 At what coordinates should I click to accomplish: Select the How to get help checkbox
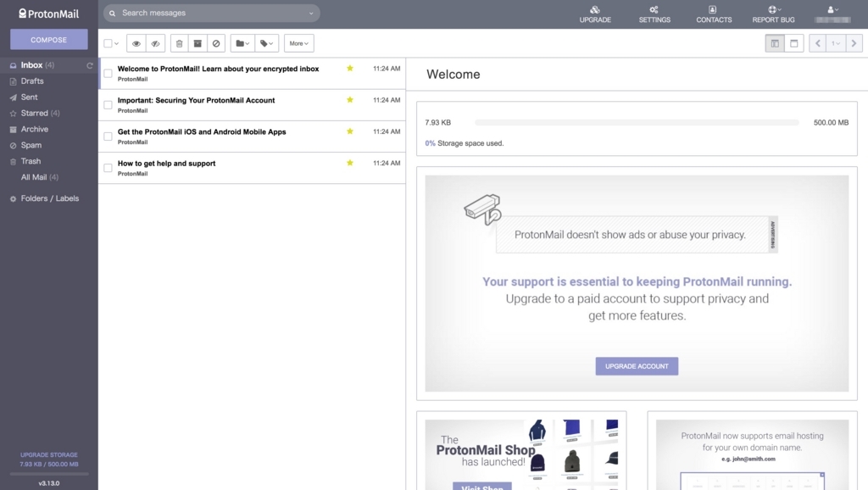click(x=108, y=168)
